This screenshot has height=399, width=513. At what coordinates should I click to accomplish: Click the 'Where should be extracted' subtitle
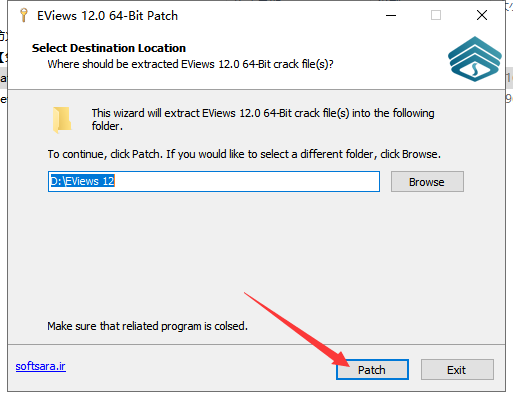(190, 64)
